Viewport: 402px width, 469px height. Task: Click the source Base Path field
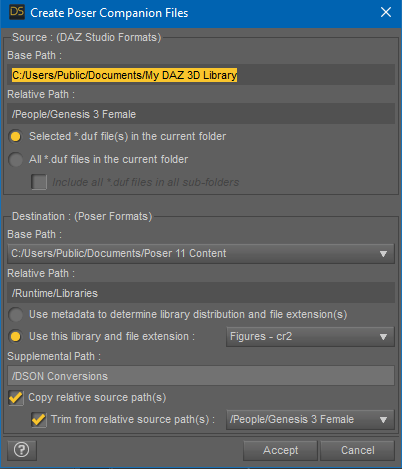pyautogui.click(x=201, y=75)
